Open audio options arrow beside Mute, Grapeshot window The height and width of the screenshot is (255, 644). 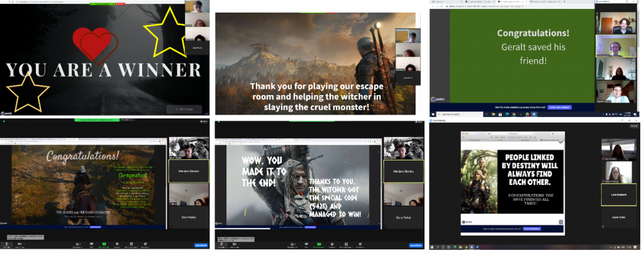pyautogui.click(x=11, y=244)
